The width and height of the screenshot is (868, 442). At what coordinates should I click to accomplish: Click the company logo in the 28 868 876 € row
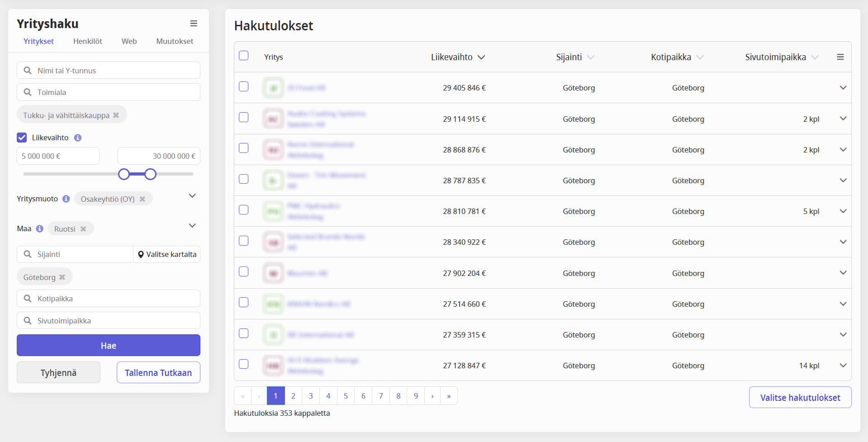273,150
